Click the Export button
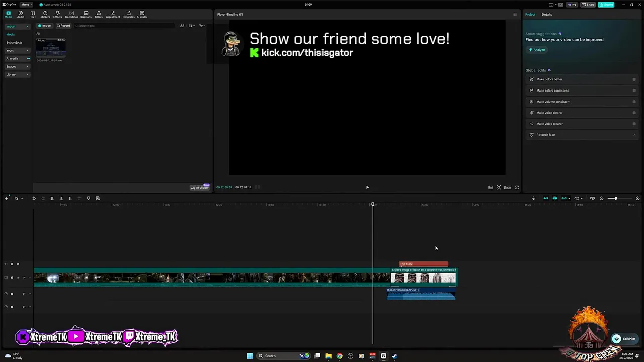This screenshot has height=362, width=644. pos(606,5)
